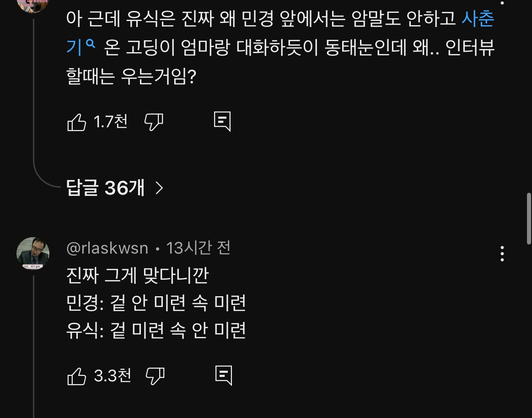Image resolution: width=532 pixels, height=418 pixels.
Task: Click @rlaskwsn's profile avatar
Action: coord(33,253)
